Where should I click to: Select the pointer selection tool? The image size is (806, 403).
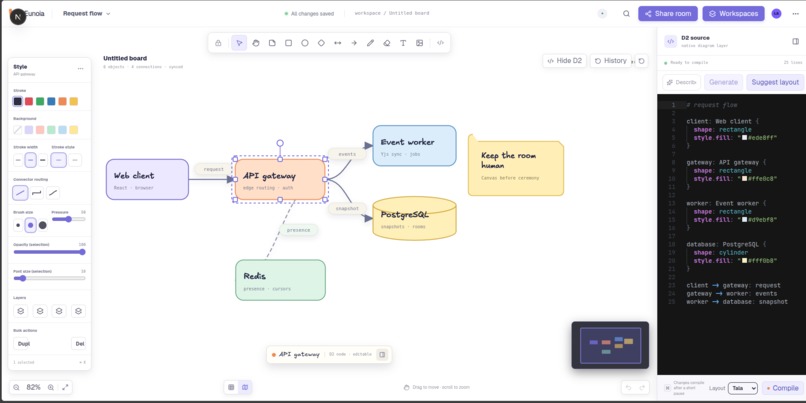tap(239, 43)
